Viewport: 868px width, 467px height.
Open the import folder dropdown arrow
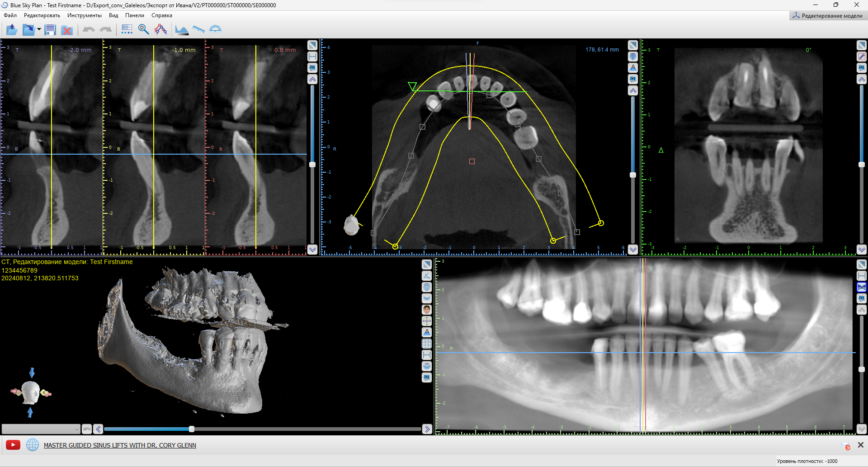pos(39,30)
